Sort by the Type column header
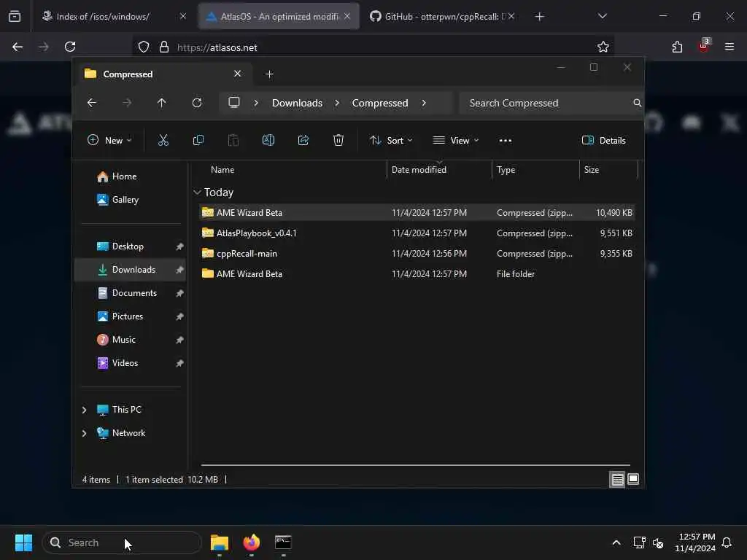This screenshot has width=747, height=560. (x=506, y=169)
